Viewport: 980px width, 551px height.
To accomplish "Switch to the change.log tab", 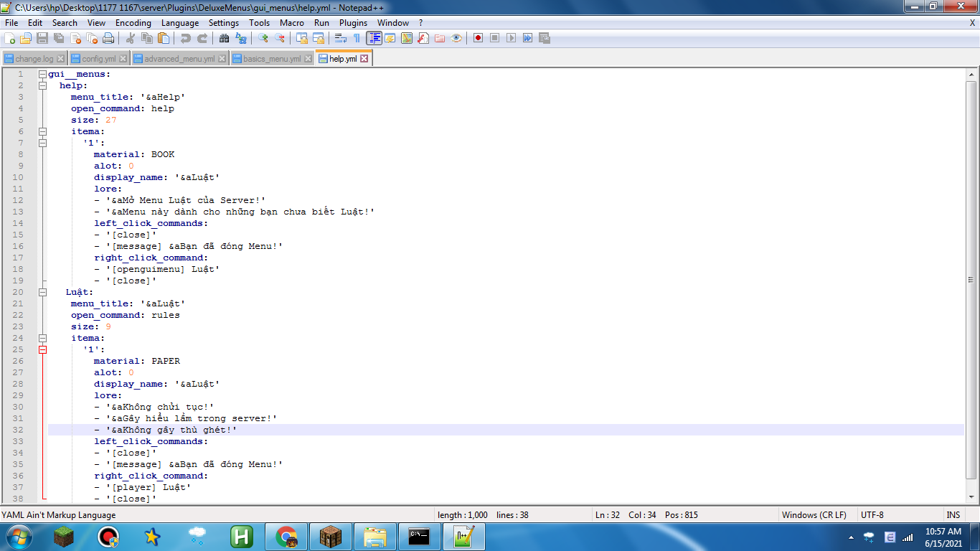I will pyautogui.click(x=34, y=59).
